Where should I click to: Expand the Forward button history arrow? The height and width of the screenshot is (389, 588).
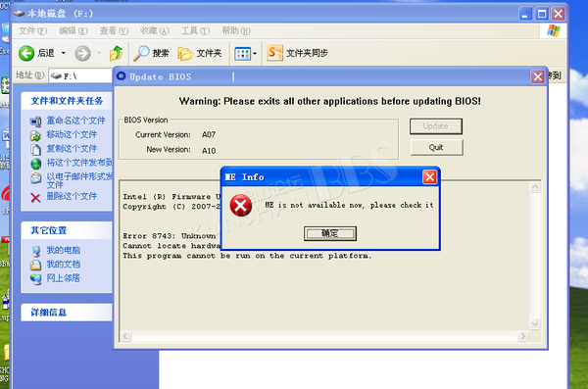pos(99,53)
